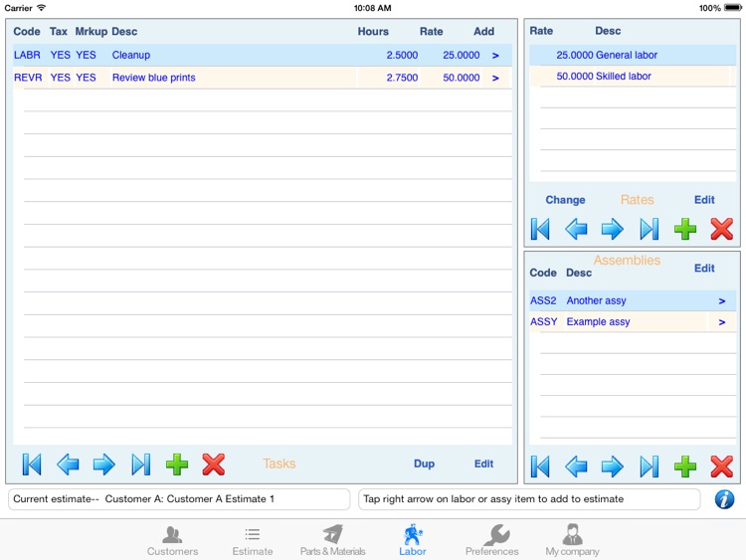746x560 pixels.
Task: Add a new rate with green plus
Action: (x=685, y=229)
